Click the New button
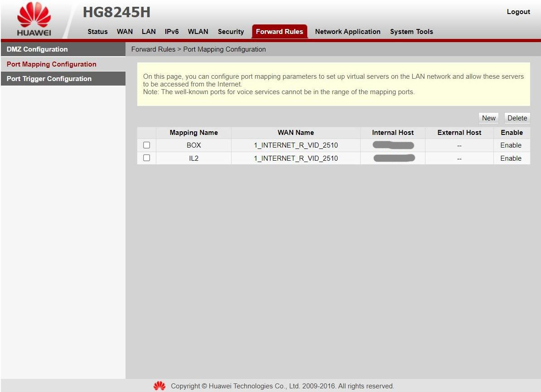The width and height of the screenshot is (541, 392). coord(488,118)
